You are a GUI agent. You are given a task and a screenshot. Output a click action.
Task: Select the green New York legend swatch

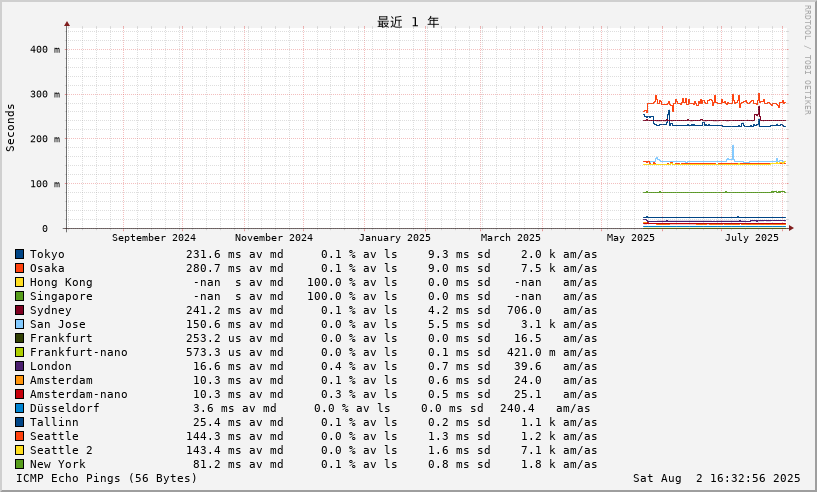tap(19, 464)
